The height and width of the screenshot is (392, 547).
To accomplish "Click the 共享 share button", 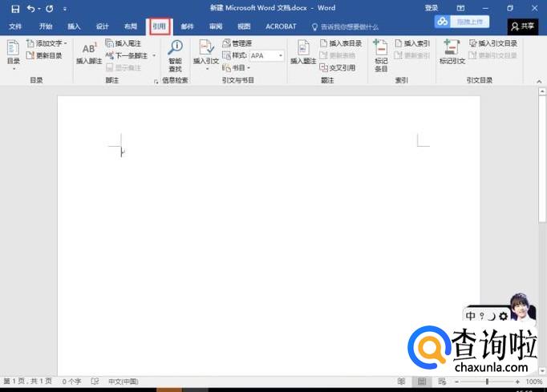I will pos(523,26).
